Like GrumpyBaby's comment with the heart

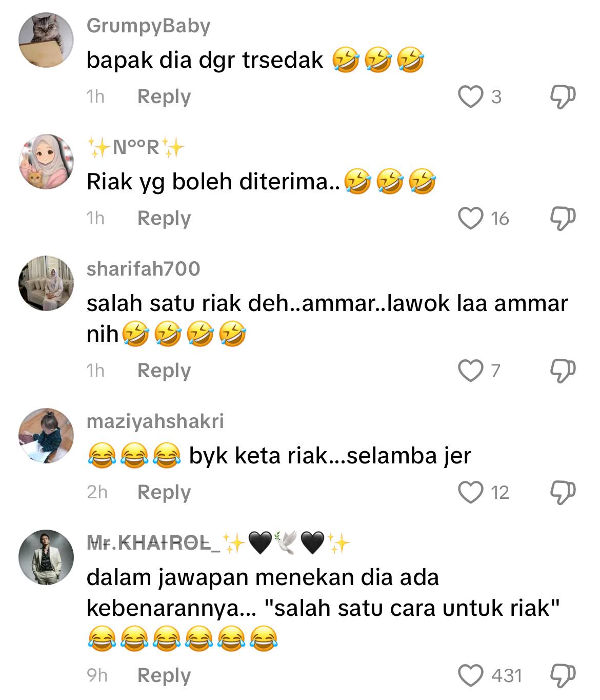click(x=470, y=96)
